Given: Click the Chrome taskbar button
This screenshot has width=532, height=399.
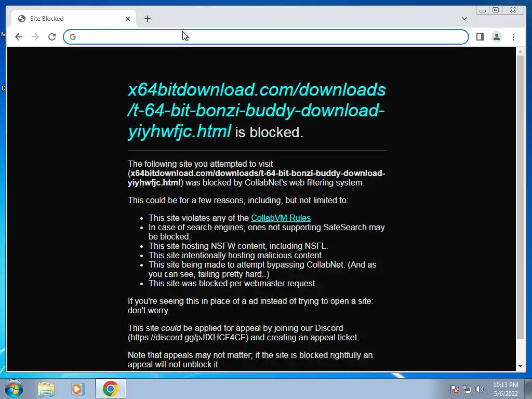Looking at the screenshot, I should point(110,389).
